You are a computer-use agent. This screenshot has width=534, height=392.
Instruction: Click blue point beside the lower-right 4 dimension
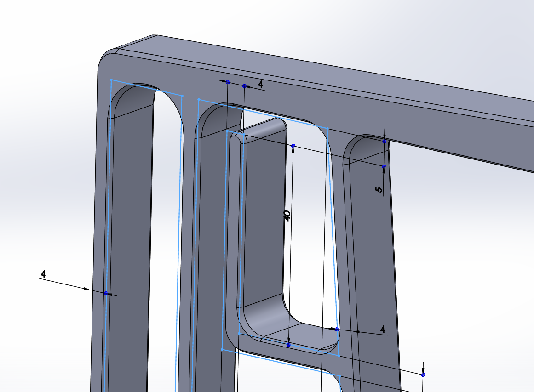coord(337,329)
